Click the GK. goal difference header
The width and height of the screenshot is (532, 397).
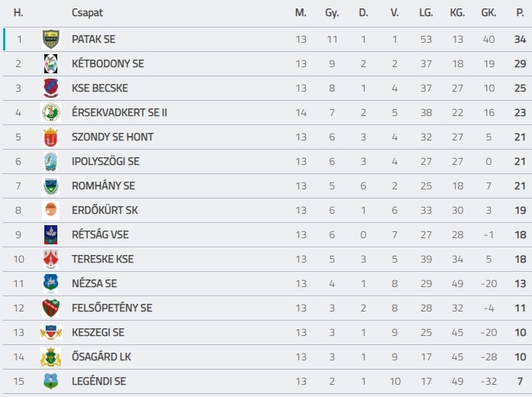tap(488, 13)
